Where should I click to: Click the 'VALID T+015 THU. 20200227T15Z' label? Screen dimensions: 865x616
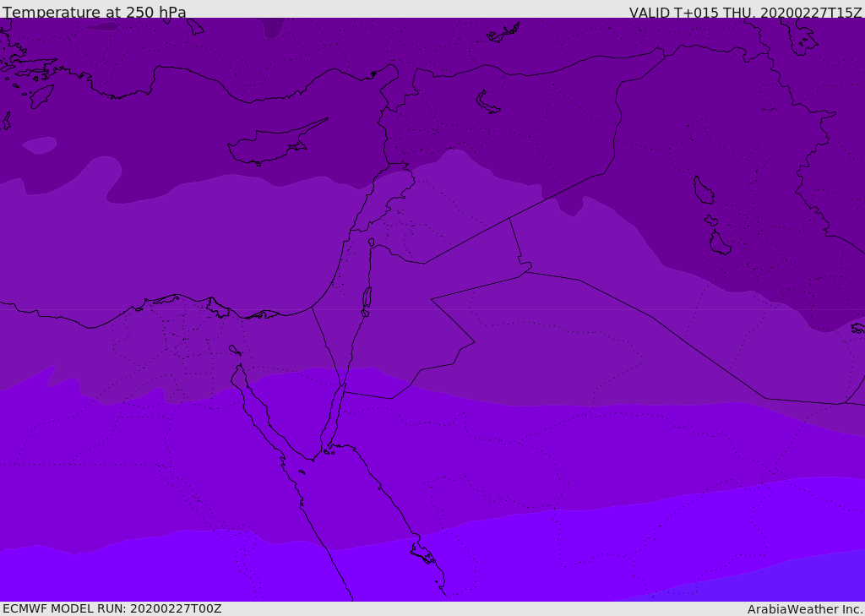point(745,13)
